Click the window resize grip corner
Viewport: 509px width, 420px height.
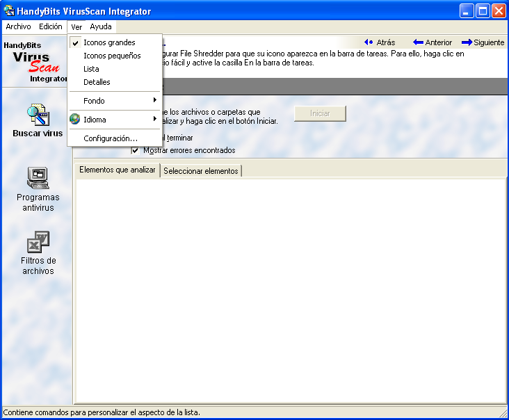tap(503, 413)
